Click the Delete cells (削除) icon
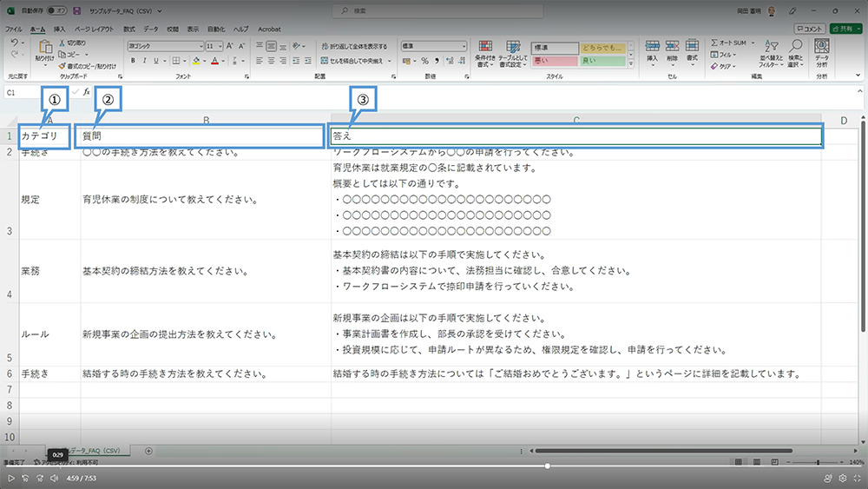This screenshot has width=868, height=489. pos(672,47)
